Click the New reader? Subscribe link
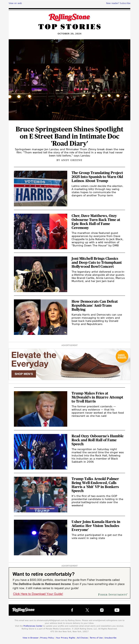The width and height of the screenshot is (139, 644). (118, 3)
